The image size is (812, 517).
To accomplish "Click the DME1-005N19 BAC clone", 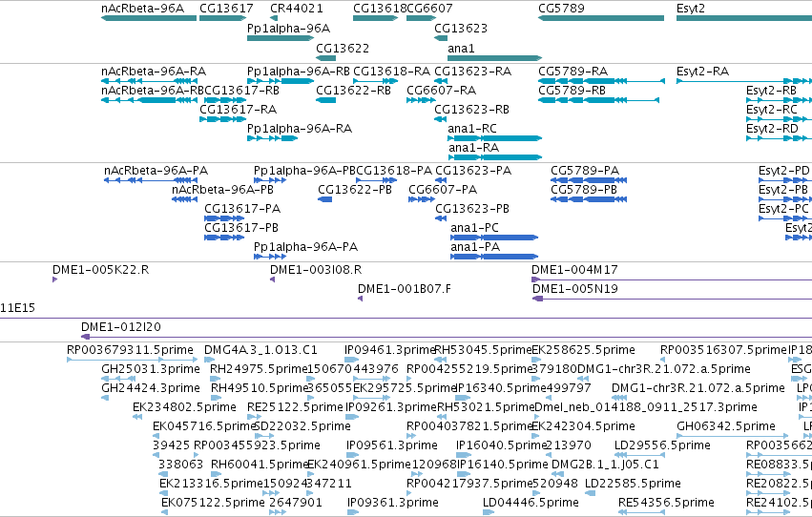I will click(672, 299).
